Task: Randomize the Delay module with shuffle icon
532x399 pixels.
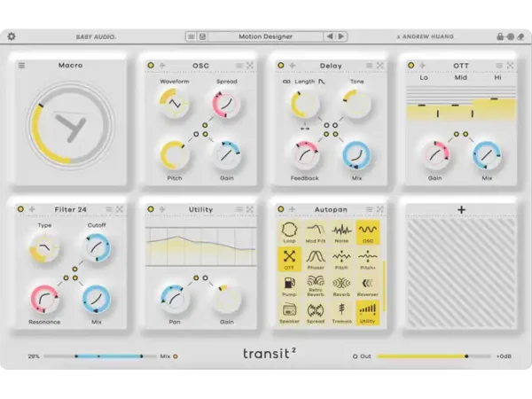Action: (380, 65)
